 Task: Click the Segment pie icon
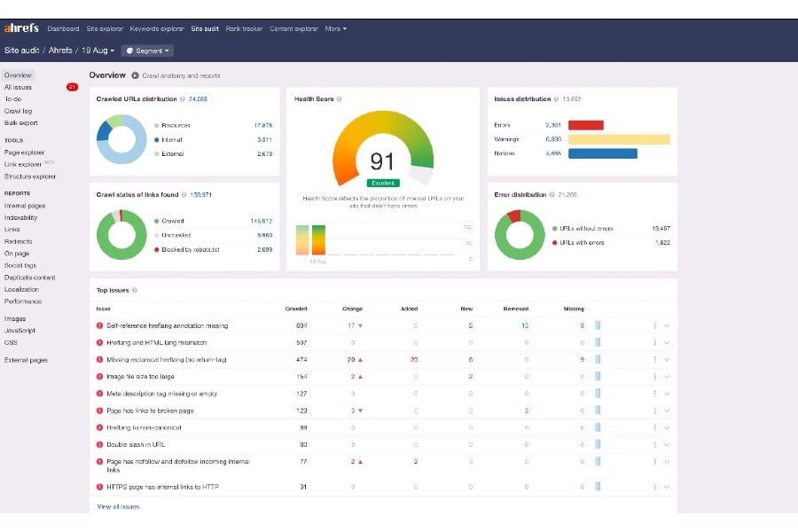[129, 51]
